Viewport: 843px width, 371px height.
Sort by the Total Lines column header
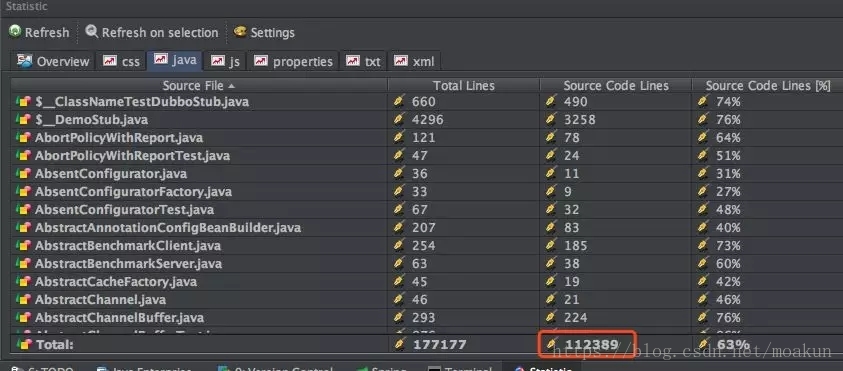(x=463, y=85)
